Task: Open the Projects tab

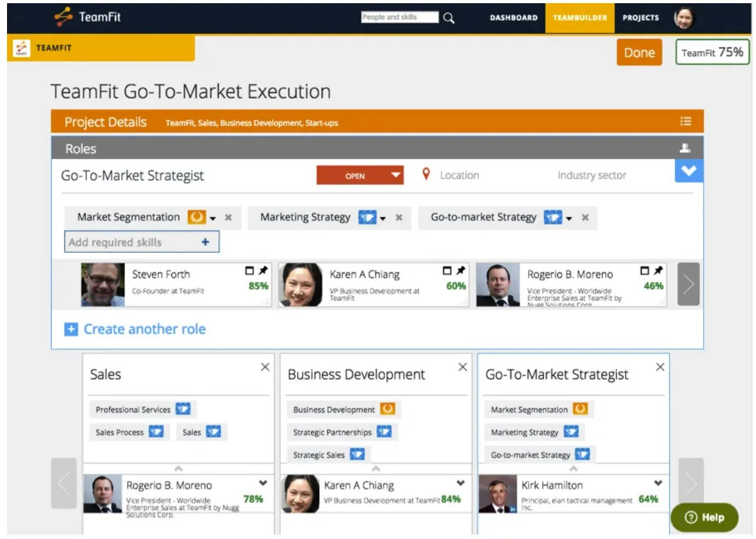Action: coord(641,18)
